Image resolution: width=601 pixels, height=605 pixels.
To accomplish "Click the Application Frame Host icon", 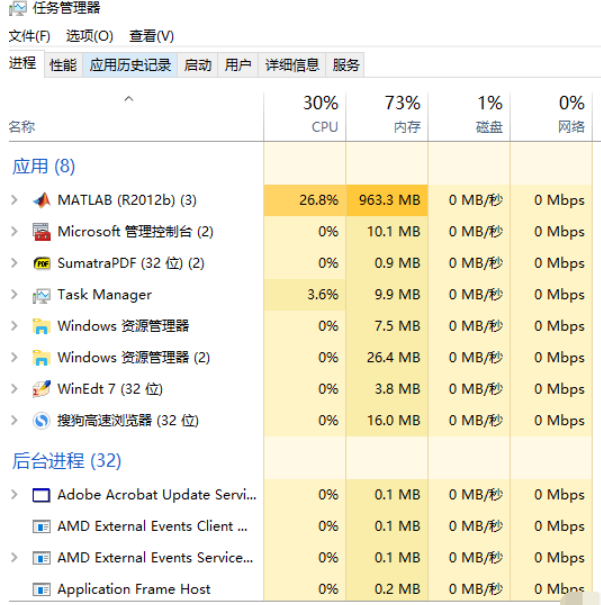I will point(41,589).
